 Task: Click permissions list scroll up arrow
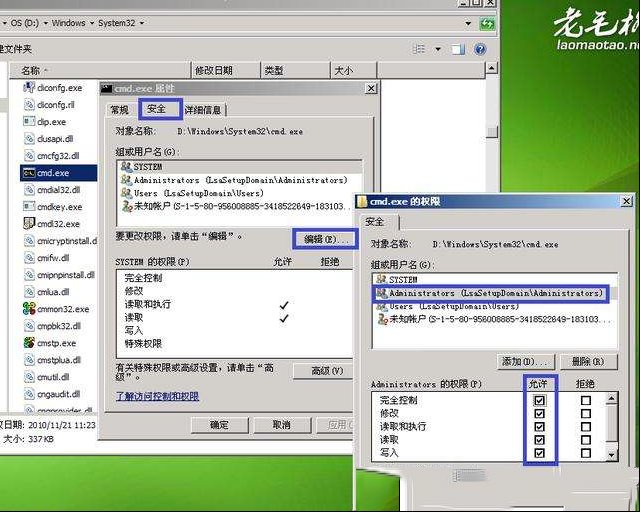tap(611, 398)
